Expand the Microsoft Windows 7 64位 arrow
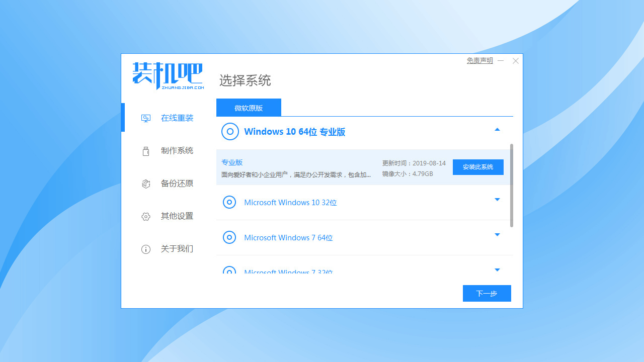Screen dimensions: 644x362 pos(497,235)
